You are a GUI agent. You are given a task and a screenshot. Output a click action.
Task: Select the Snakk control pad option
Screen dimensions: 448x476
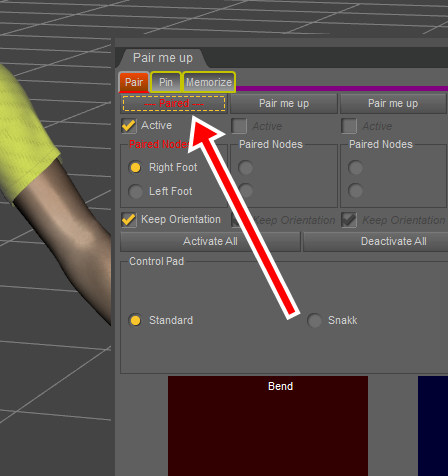tap(314, 320)
